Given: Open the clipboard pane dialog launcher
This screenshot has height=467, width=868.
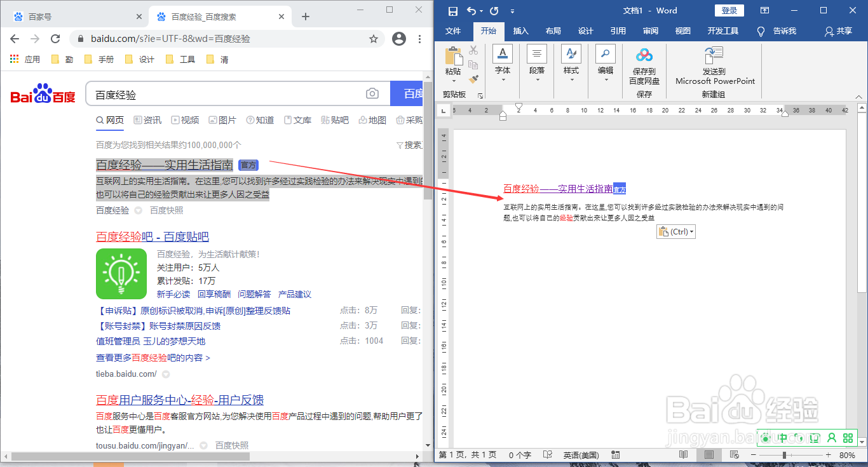Looking at the screenshot, I should point(480,95).
